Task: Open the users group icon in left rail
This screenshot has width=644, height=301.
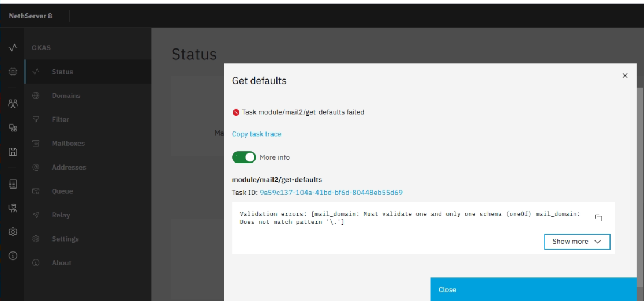Action: (x=13, y=103)
